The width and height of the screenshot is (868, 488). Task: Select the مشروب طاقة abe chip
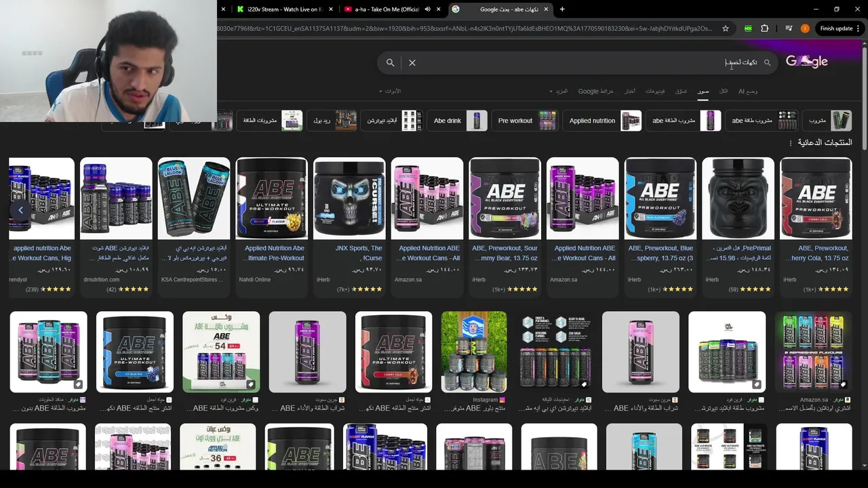(762, 121)
